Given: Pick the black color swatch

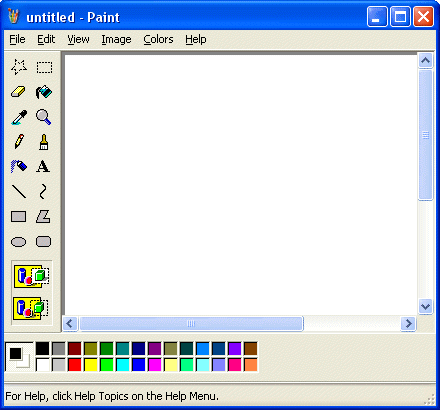Looking at the screenshot, I should [43, 349].
